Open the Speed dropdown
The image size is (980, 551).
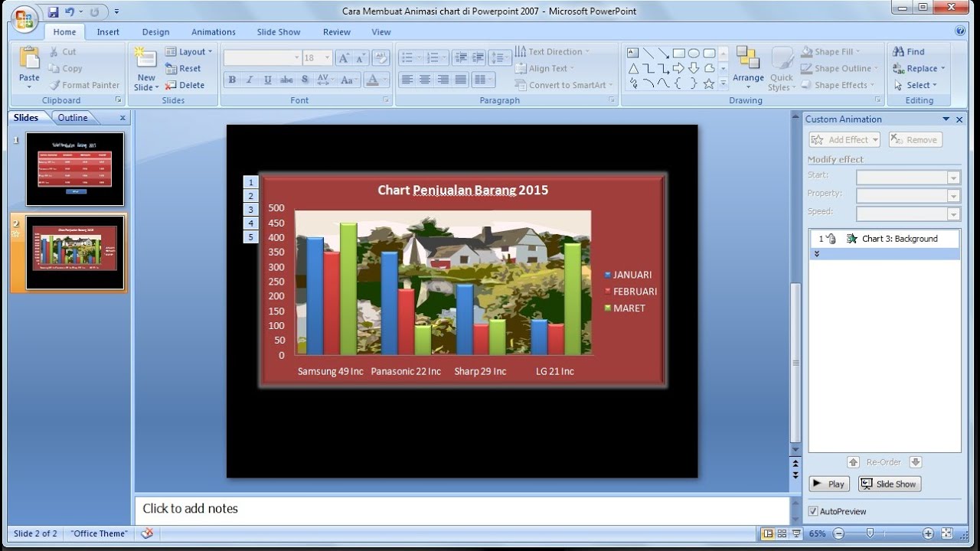[953, 214]
